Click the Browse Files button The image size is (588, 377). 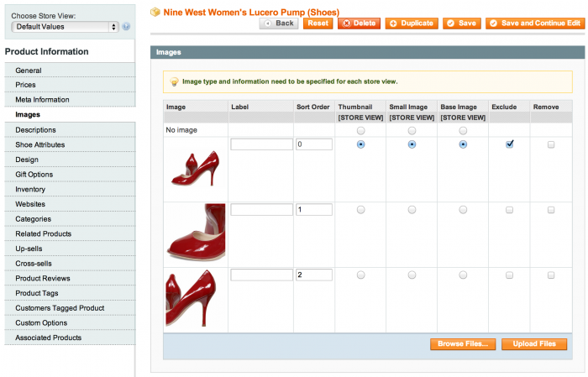(463, 344)
